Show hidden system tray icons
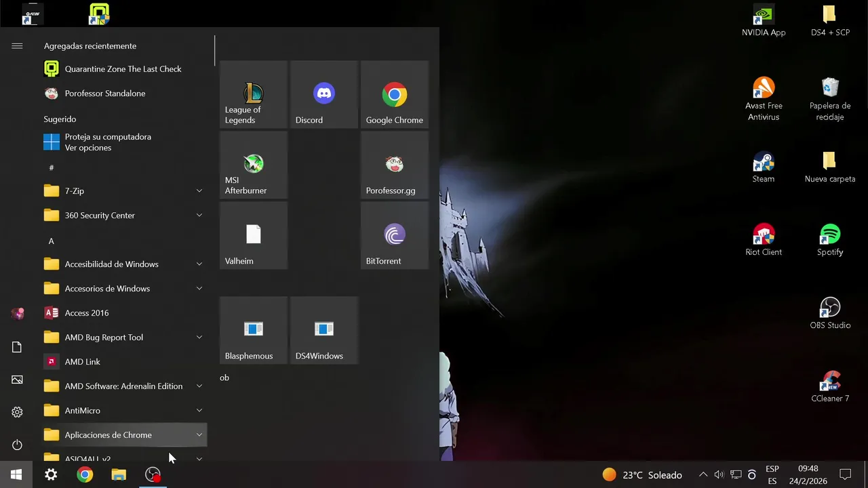This screenshot has height=488, width=868. tap(703, 475)
